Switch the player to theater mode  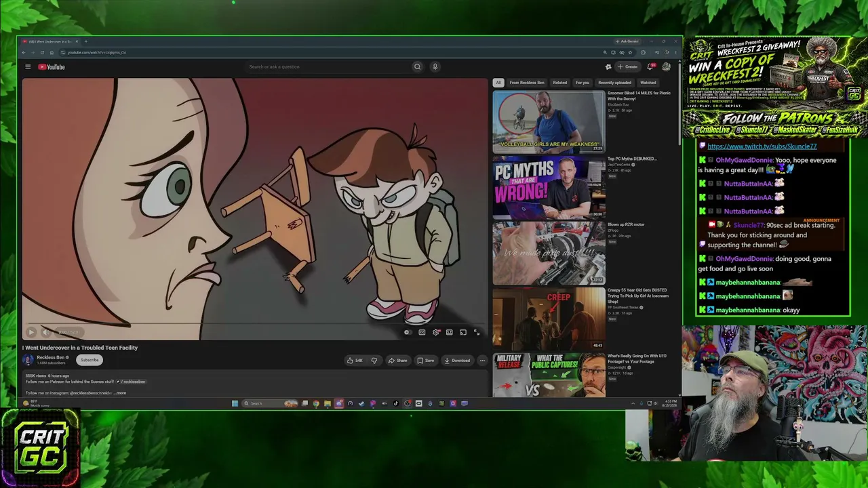449,332
